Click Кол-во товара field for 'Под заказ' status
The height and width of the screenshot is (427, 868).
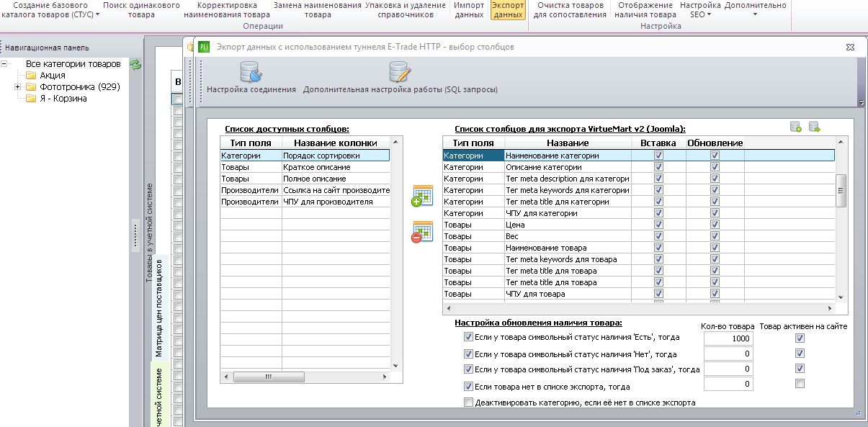728,369
